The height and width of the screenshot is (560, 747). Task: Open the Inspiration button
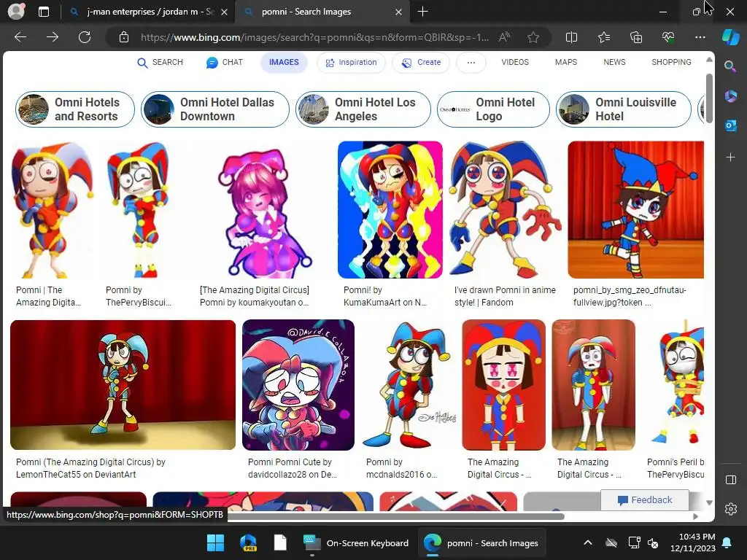point(351,63)
